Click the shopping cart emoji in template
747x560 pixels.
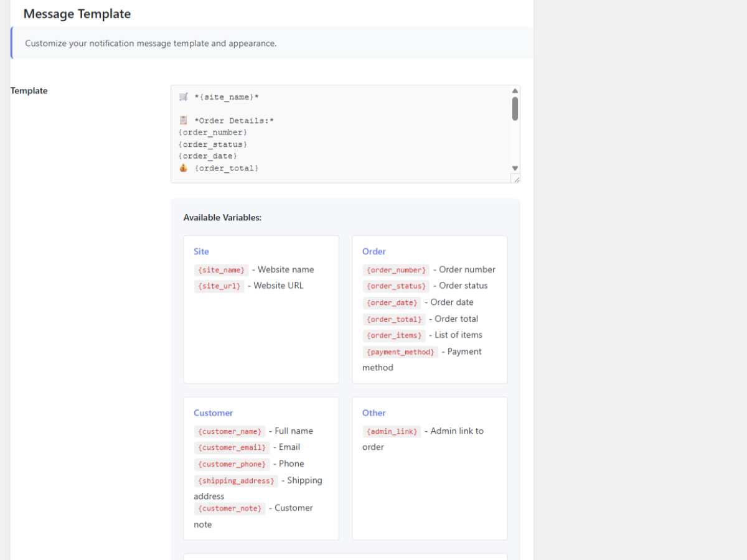tap(183, 97)
